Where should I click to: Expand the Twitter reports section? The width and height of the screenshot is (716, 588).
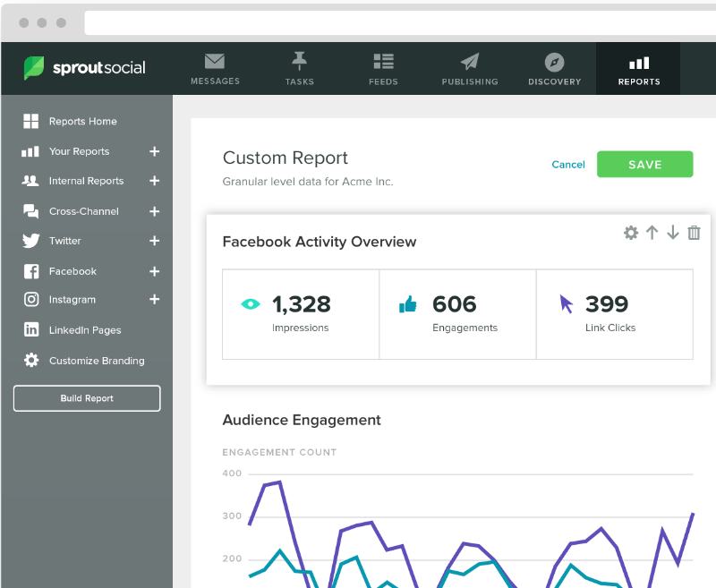point(154,241)
